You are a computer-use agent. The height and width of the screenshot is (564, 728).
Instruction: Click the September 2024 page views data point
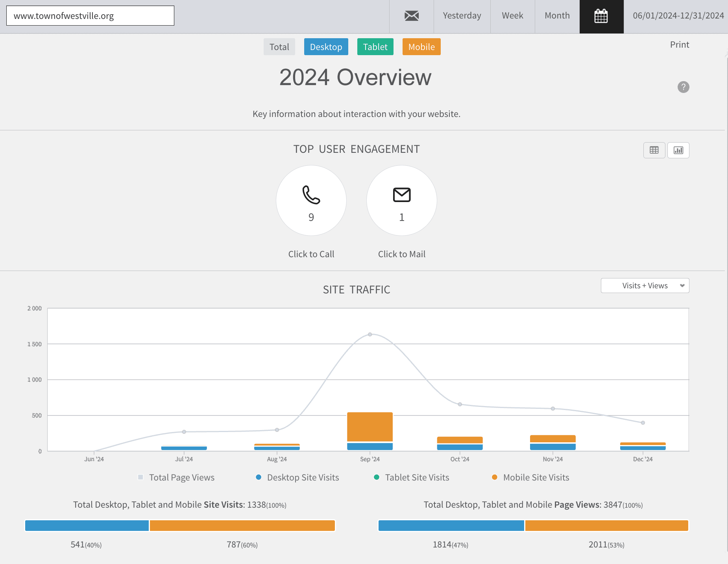pos(370,334)
